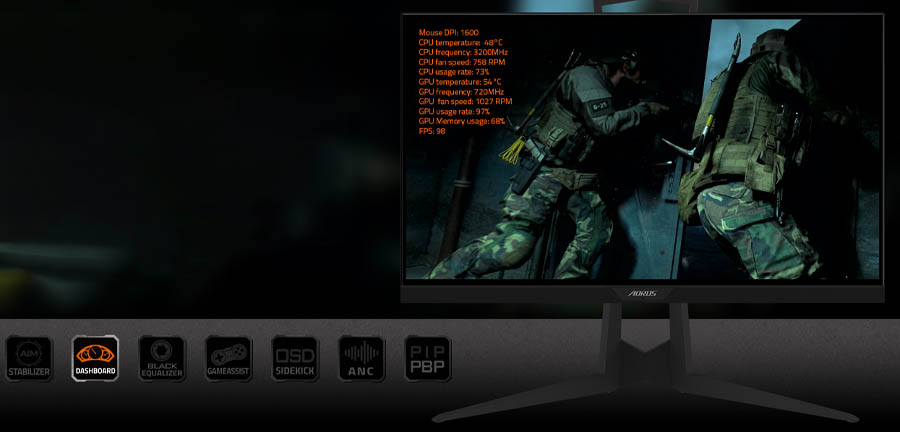This screenshot has width=900, height=432.
Task: Select the Aim Stabilizer feature icon
Action: (x=28, y=359)
